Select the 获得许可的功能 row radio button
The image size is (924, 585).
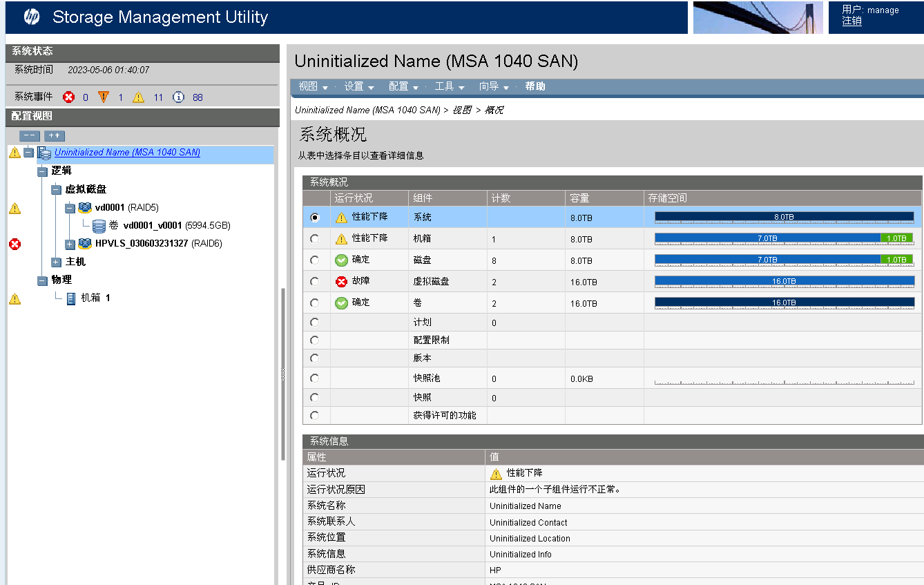coord(315,416)
